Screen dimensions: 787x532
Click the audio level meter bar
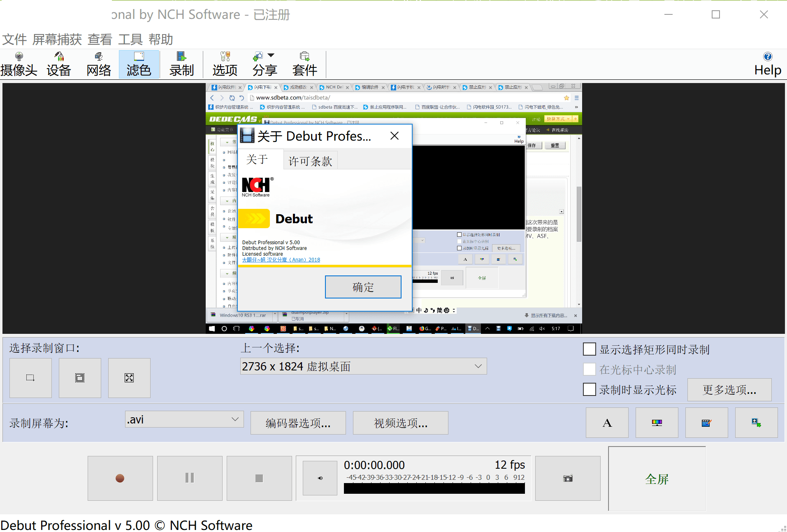tap(434, 488)
